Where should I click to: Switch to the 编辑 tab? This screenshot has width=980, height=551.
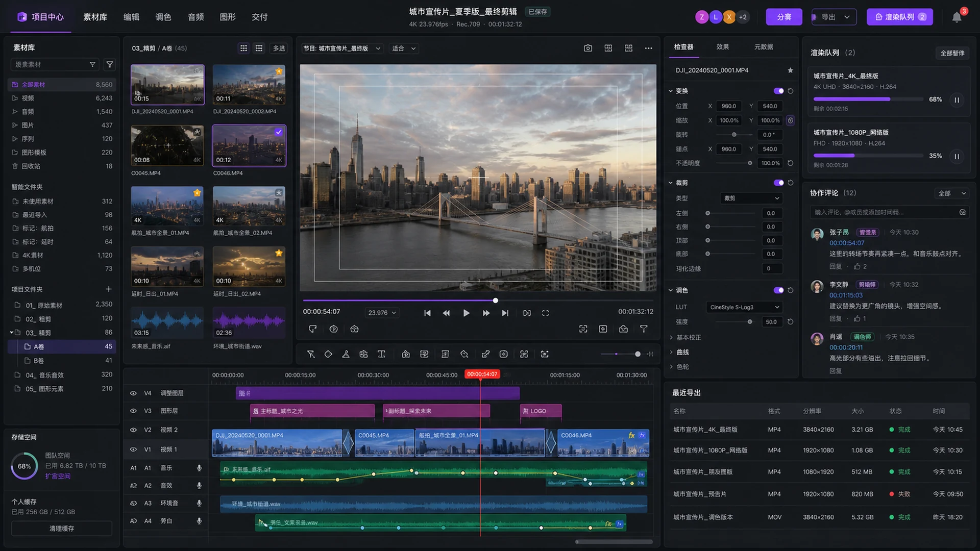pos(131,17)
